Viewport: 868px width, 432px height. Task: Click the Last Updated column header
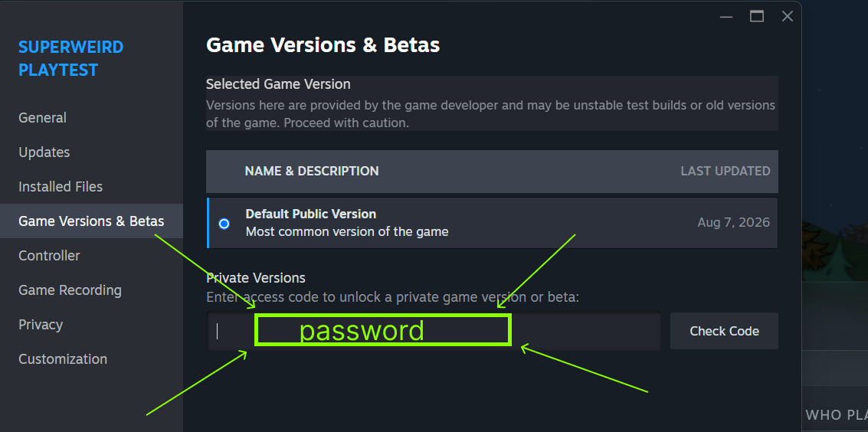[x=726, y=172]
